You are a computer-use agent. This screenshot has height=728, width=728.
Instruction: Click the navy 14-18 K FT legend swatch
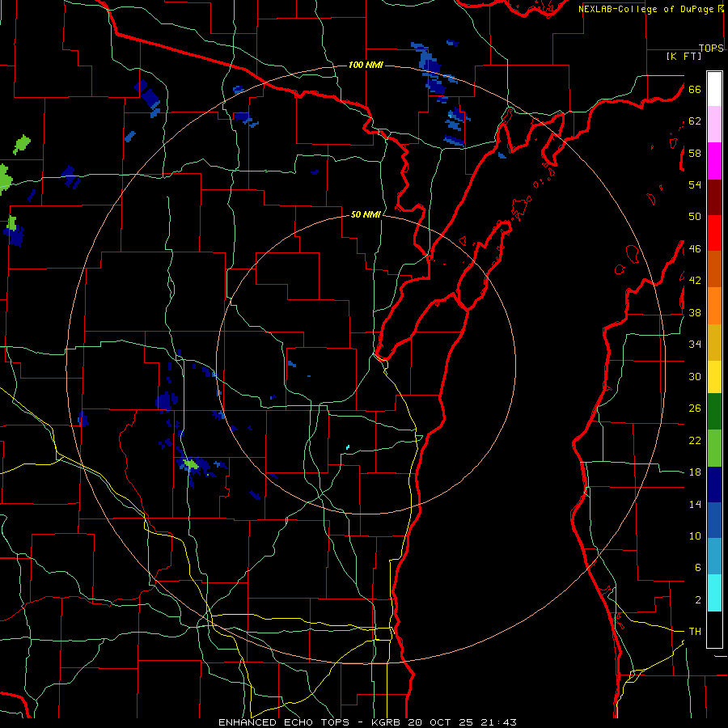point(714,485)
